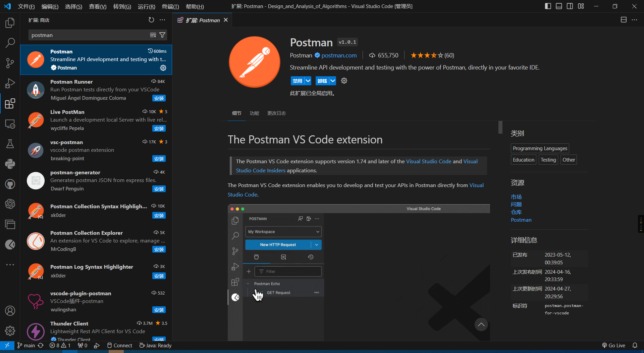Toggle bottom panel layout
644x353 pixels.
point(559,6)
